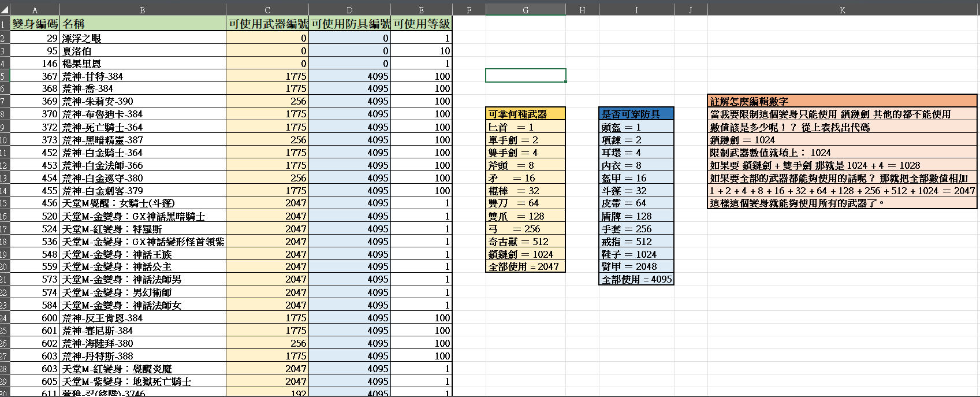Select weapon value 256 for 荒神-朱莉安-390
This screenshot has height=397, width=980.
pos(267,102)
